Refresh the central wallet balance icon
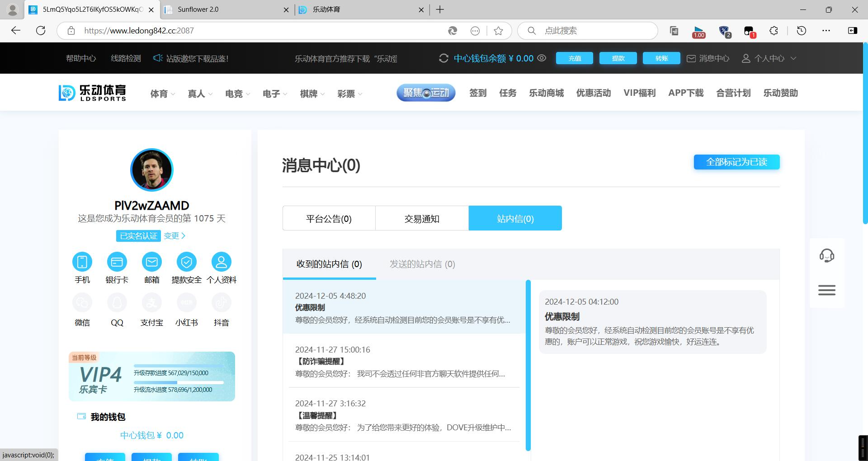868x461 pixels. pos(443,58)
